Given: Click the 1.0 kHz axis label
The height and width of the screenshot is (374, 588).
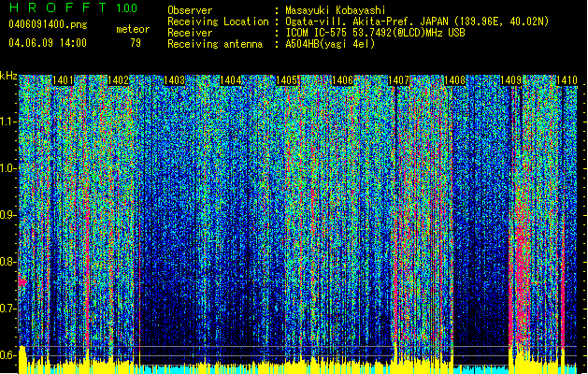Looking at the screenshot, I should [7, 168].
